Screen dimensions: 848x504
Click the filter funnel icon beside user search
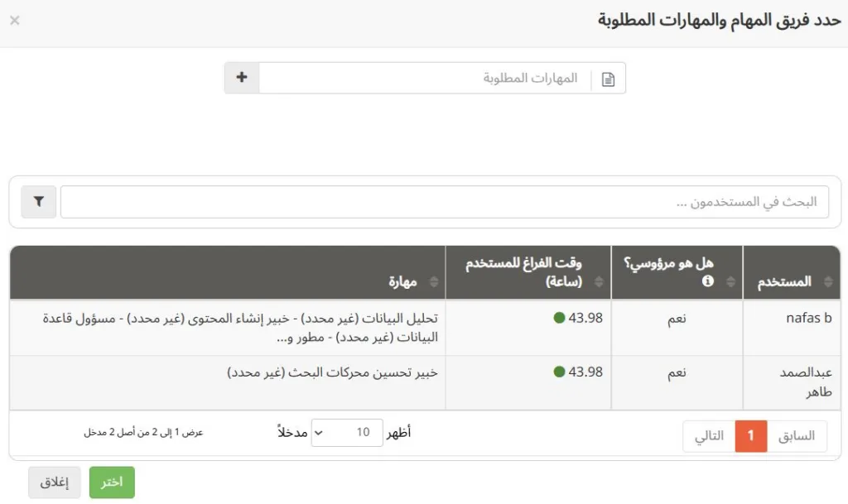(x=39, y=202)
